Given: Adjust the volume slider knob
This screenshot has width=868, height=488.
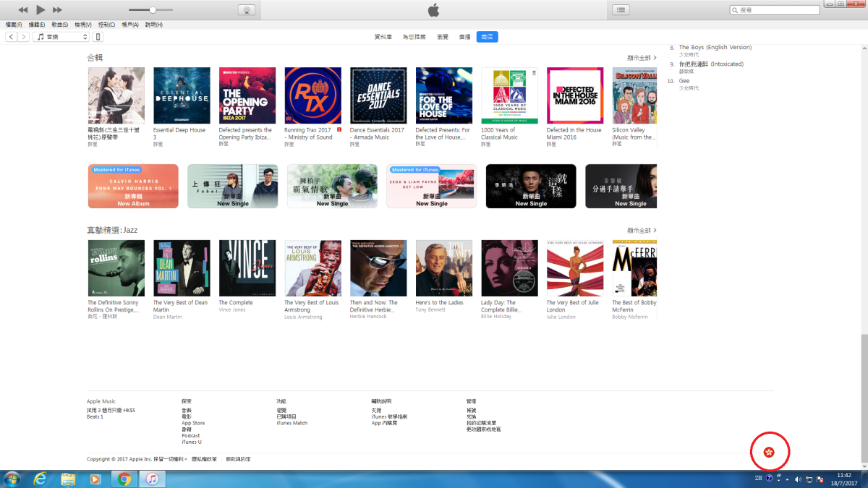Looking at the screenshot, I should [x=153, y=10].
